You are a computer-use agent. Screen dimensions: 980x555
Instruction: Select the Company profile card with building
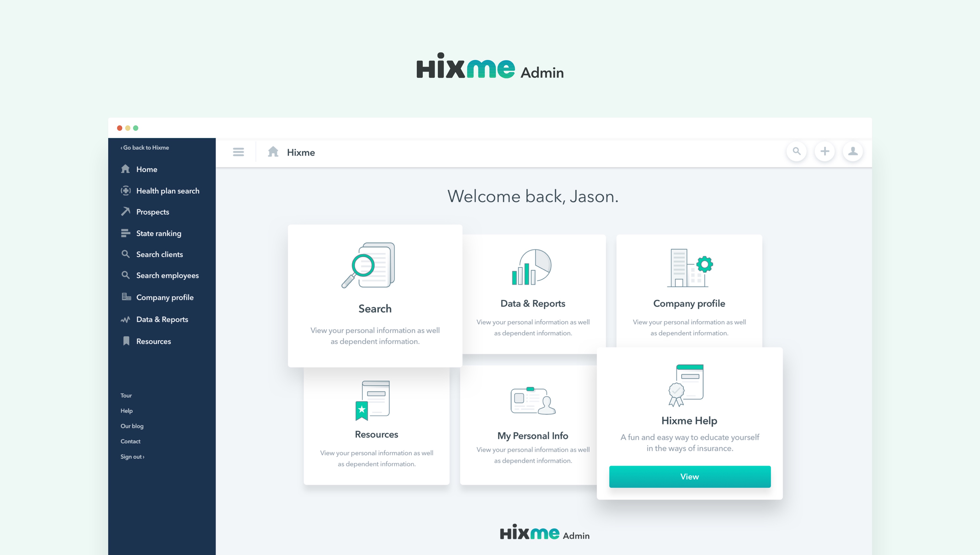tap(689, 292)
